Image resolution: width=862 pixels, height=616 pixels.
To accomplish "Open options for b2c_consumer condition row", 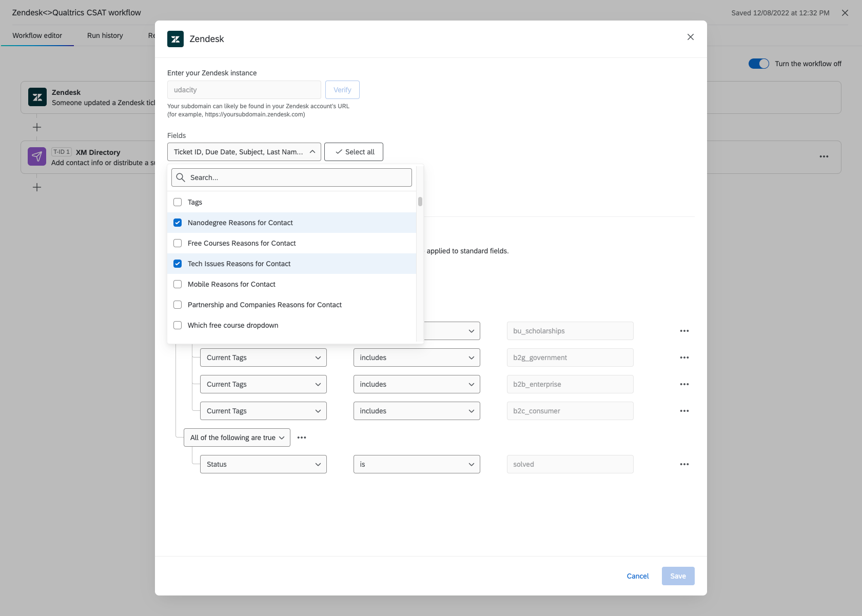I will coord(684,411).
